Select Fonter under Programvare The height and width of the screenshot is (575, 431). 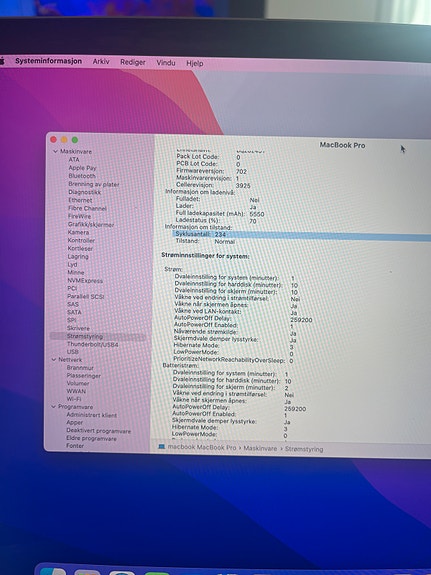[x=75, y=446]
